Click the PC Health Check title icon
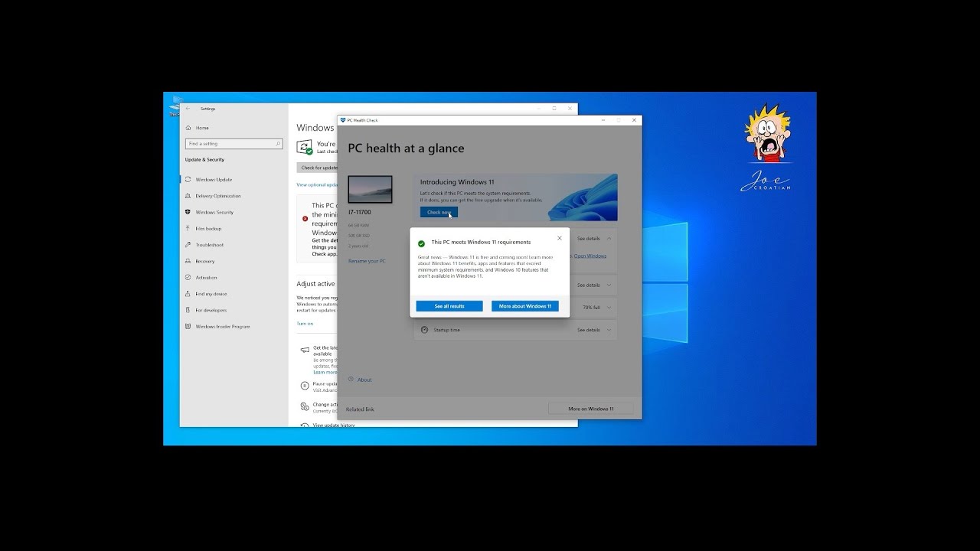Viewport: 980px width, 551px height. click(x=343, y=120)
